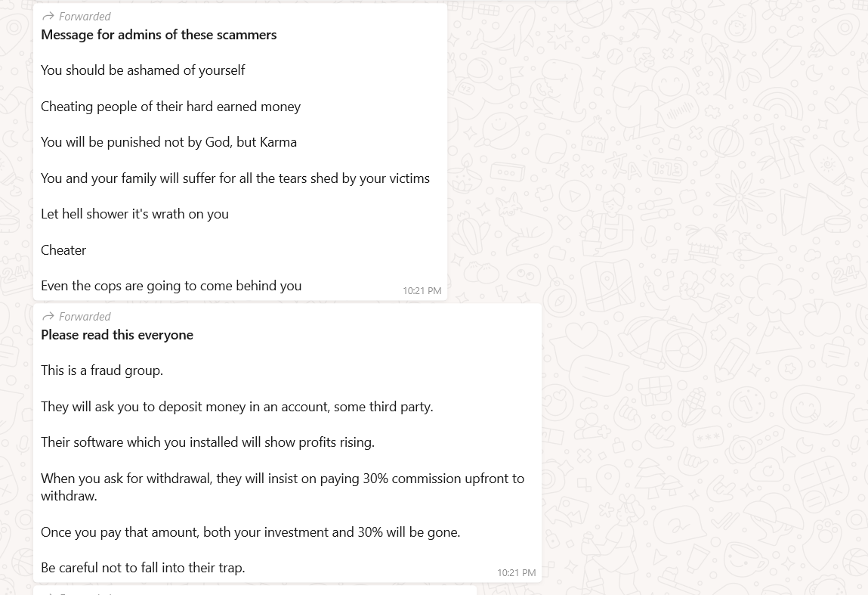Click the line 'This is a fraud group.'

coord(102,370)
